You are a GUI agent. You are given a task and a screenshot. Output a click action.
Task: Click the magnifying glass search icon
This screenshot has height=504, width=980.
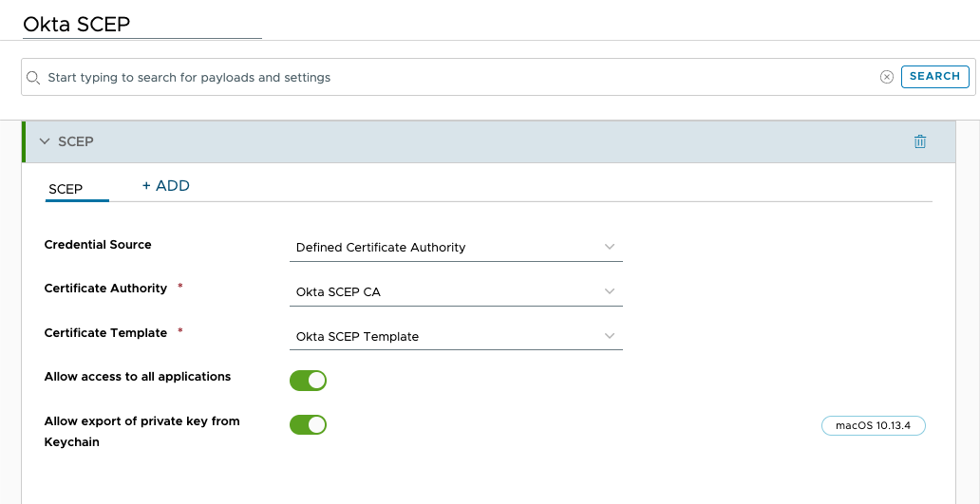pos(33,78)
